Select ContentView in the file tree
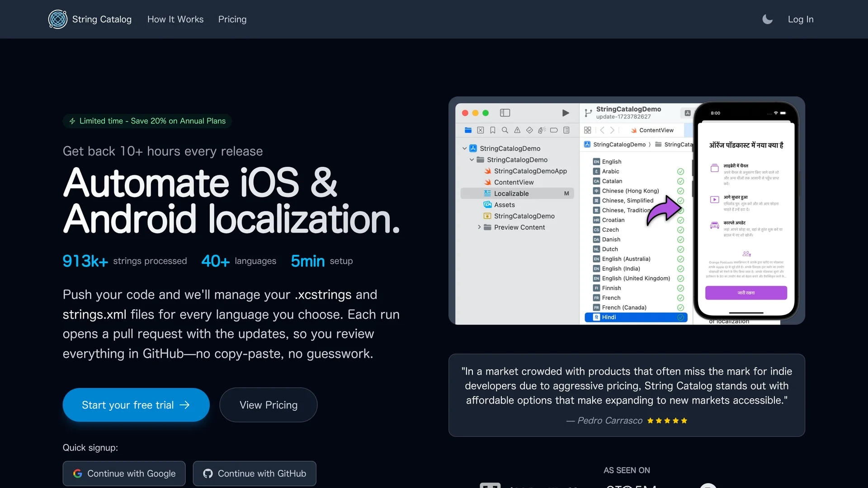Screen dimensions: 868x488 coord(509,182)
